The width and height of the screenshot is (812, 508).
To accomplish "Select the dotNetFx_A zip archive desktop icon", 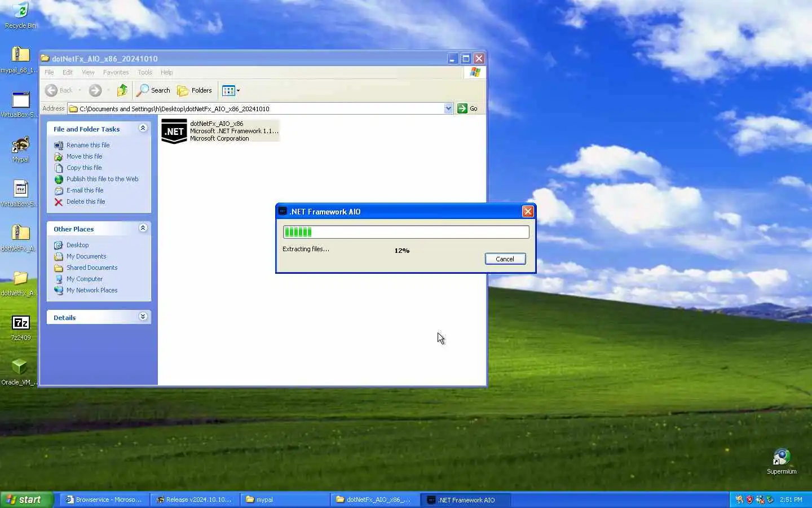I will tap(20, 238).
